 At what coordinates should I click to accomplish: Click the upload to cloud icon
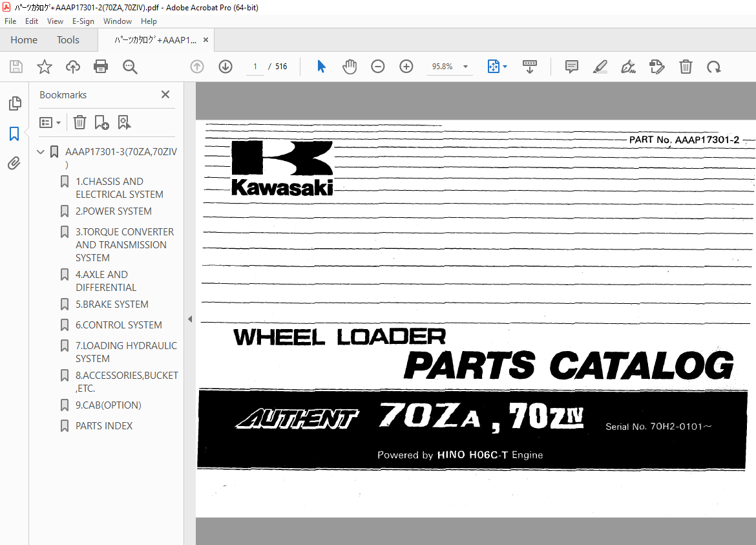pos(73,67)
